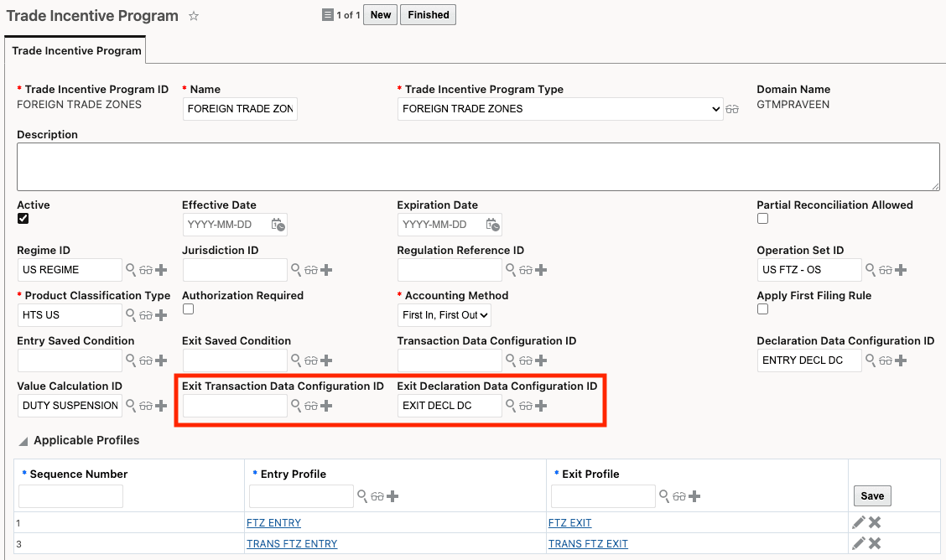946x560 pixels.
Task: Click the plus icon beside Jurisdiction ID
Action: click(326, 269)
